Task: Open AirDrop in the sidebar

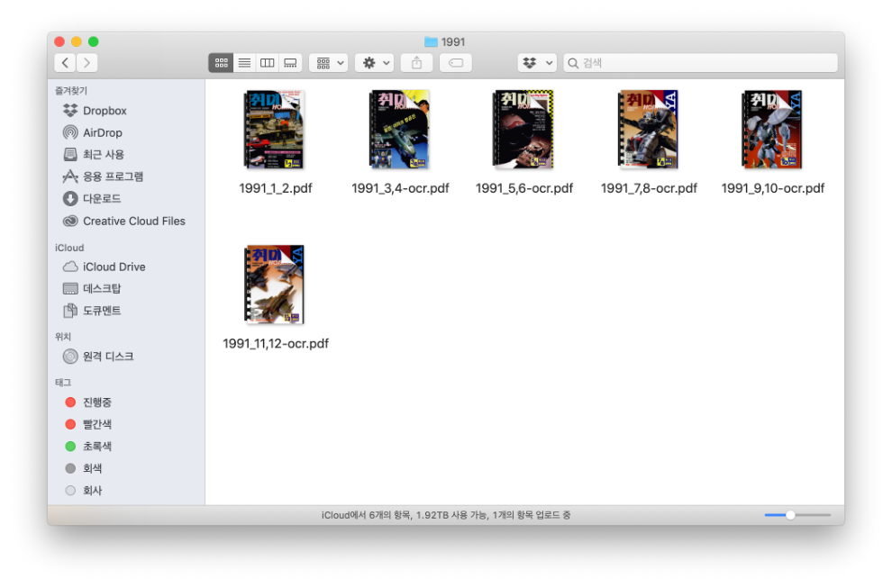Action: (102, 132)
